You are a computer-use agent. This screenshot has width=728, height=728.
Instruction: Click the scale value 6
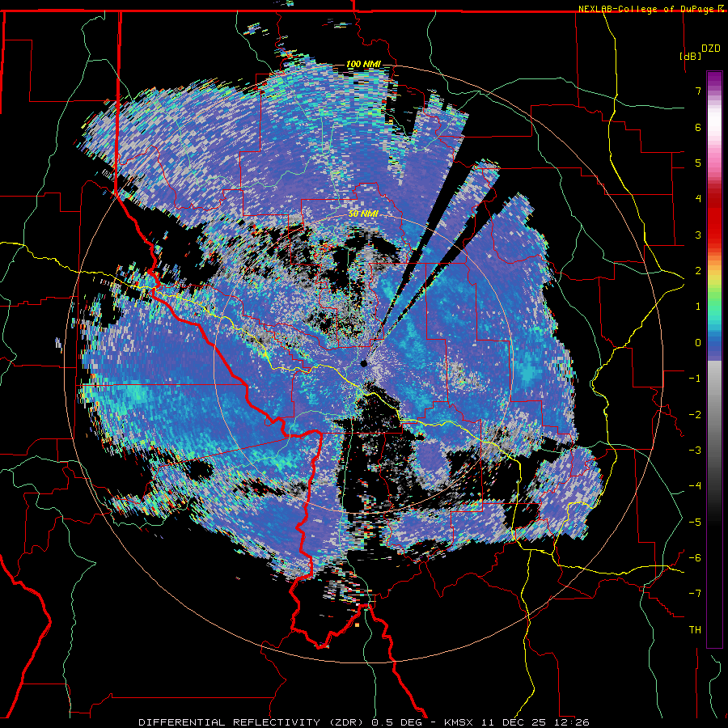pos(698,127)
